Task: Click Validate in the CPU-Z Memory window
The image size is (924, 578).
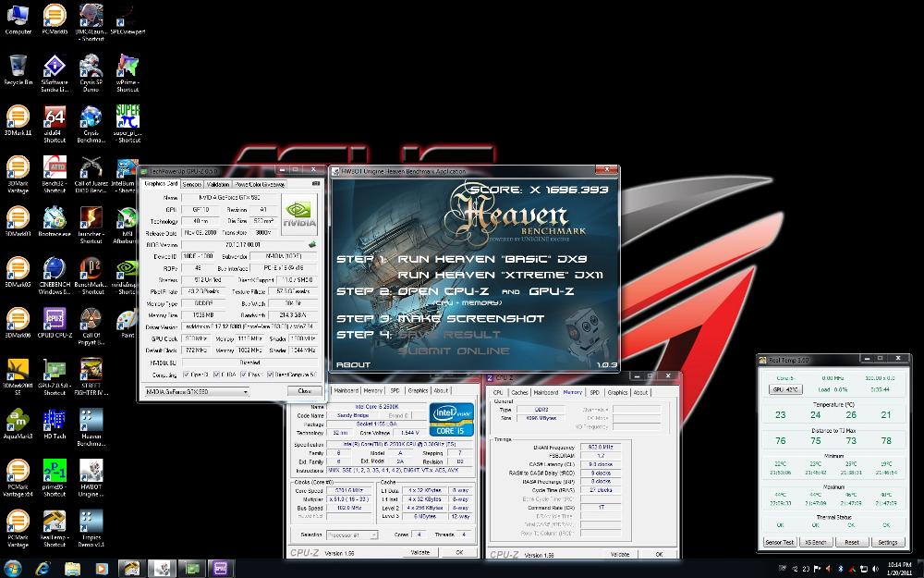Action: pyautogui.click(x=621, y=554)
